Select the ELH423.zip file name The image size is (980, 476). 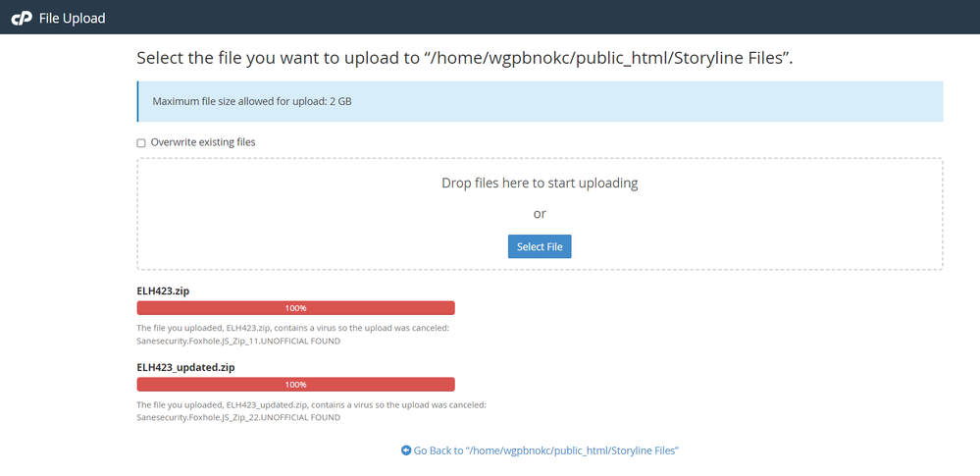(x=164, y=291)
